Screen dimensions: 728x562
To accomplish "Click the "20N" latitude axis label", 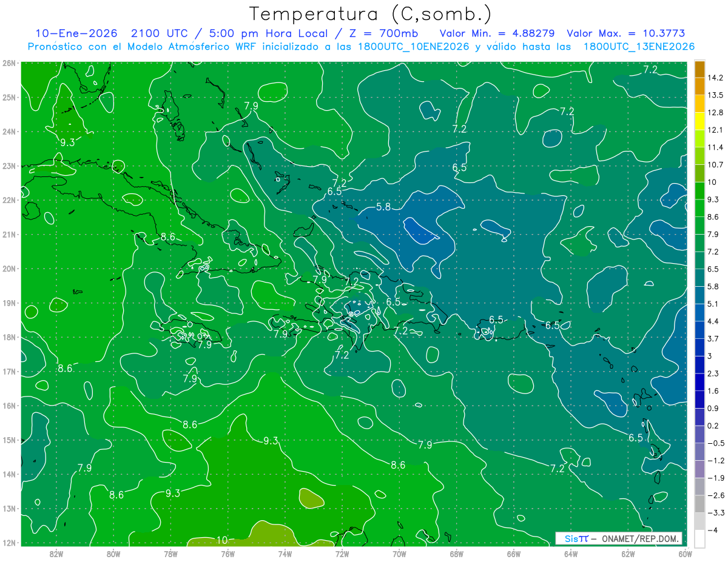I will (x=9, y=269).
